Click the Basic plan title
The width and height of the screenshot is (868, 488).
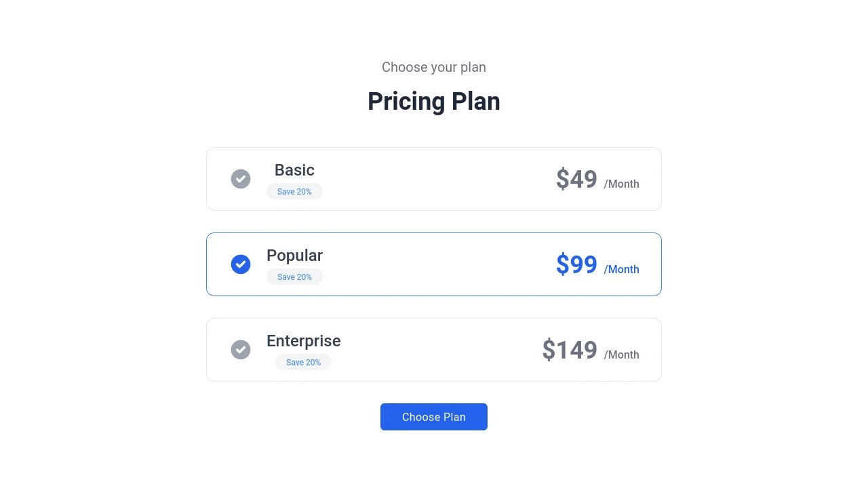pyautogui.click(x=294, y=170)
